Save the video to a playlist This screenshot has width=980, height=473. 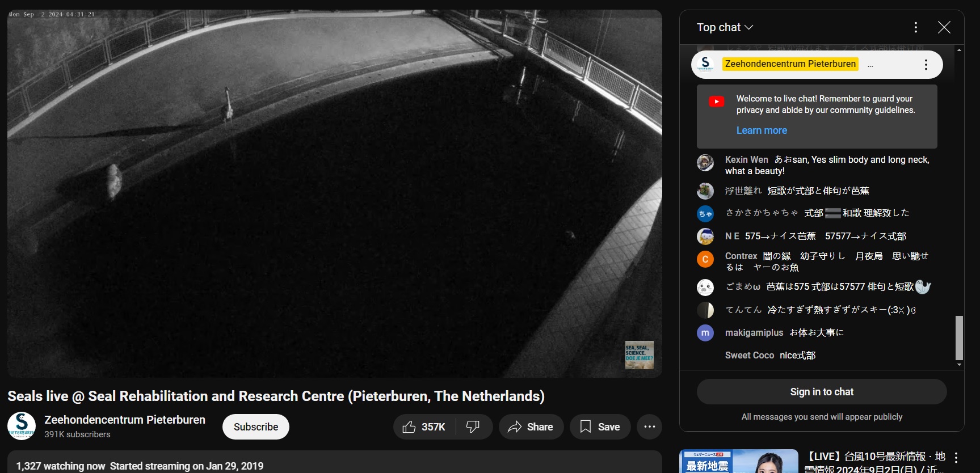click(x=600, y=427)
